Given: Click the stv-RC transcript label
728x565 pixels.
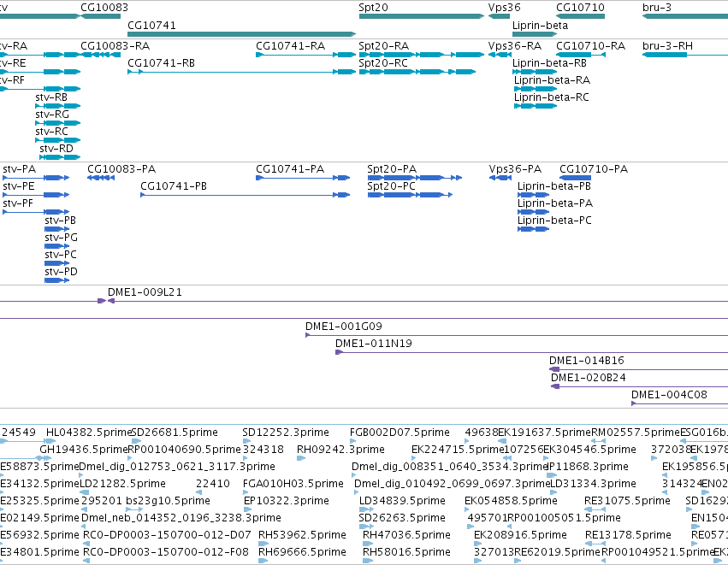Looking at the screenshot, I should [x=51, y=132].
